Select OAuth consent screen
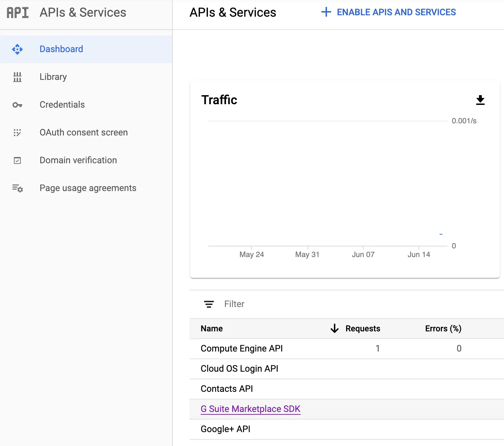Image resolution: width=504 pixels, height=446 pixels. coord(84,132)
